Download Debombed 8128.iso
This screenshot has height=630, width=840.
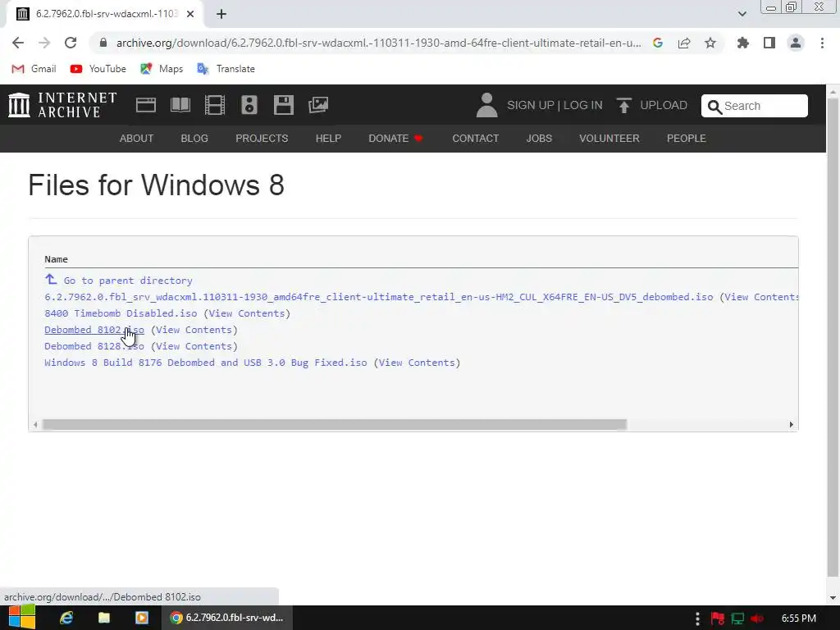[x=94, y=346]
